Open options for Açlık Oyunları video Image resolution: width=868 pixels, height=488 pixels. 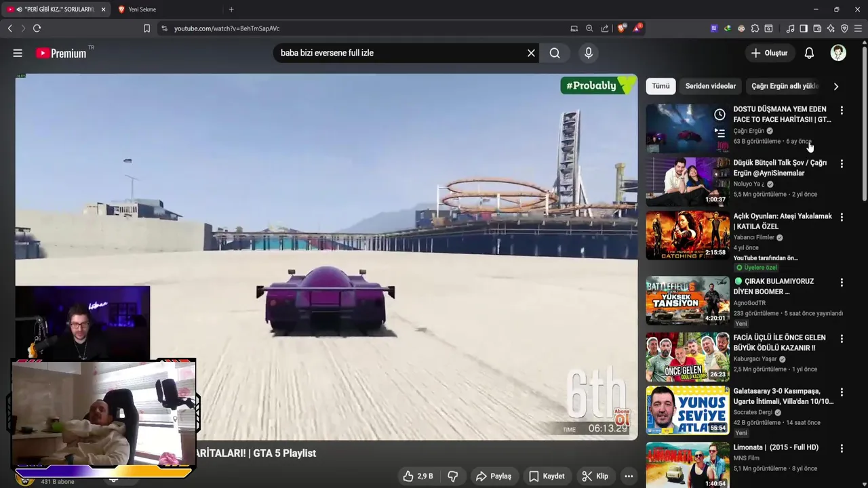pos(842,218)
